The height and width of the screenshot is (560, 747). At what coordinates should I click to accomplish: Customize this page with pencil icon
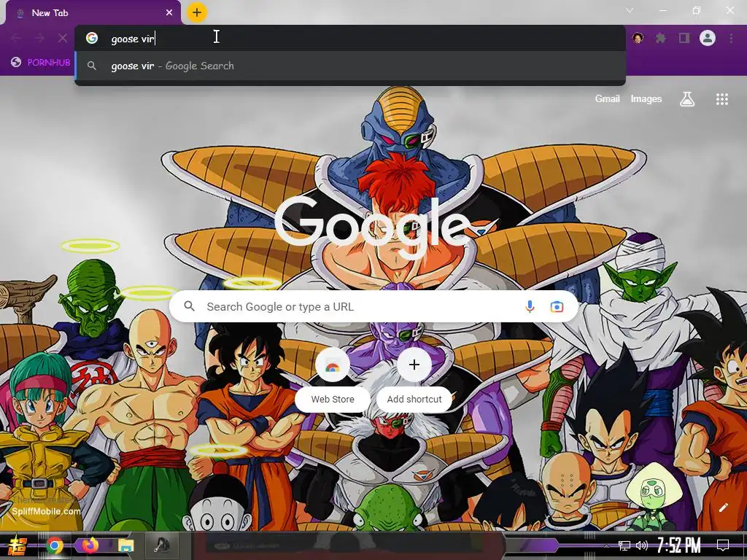click(x=724, y=507)
